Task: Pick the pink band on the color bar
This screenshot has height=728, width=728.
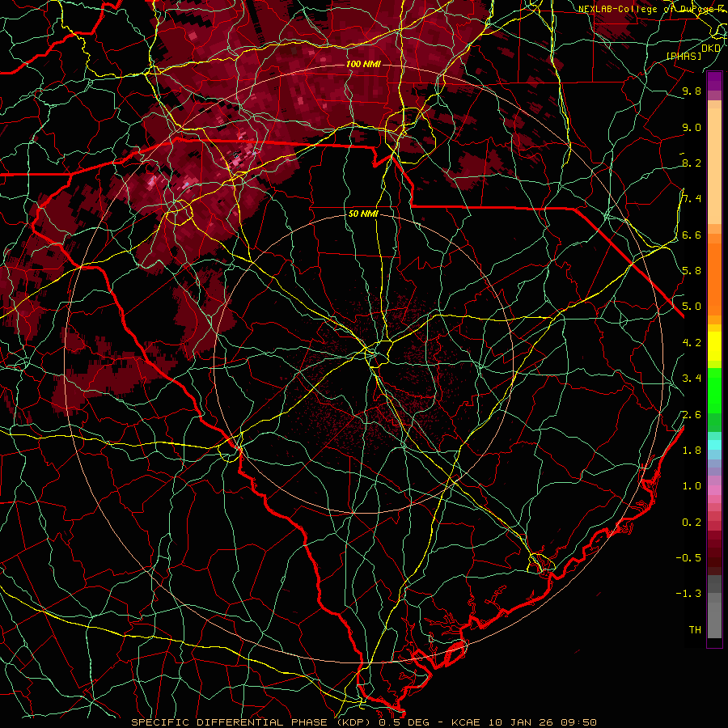Action: pyautogui.click(x=714, y=490)
